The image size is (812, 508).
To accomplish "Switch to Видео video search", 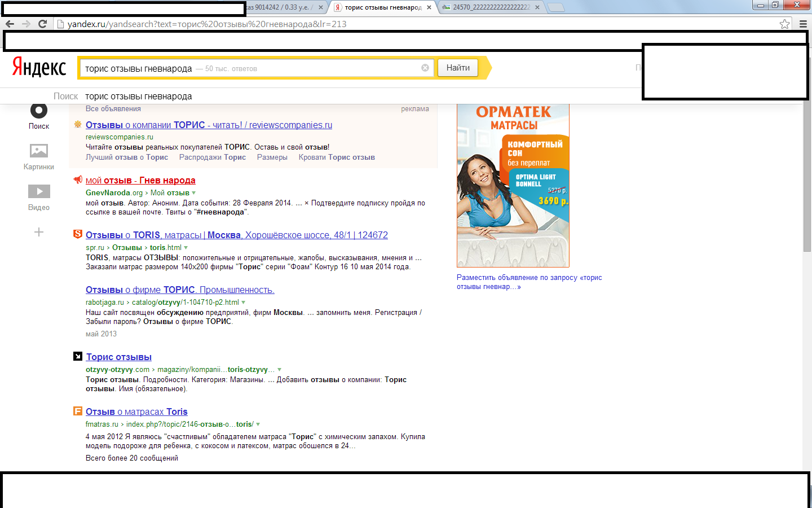I will 39,197.
